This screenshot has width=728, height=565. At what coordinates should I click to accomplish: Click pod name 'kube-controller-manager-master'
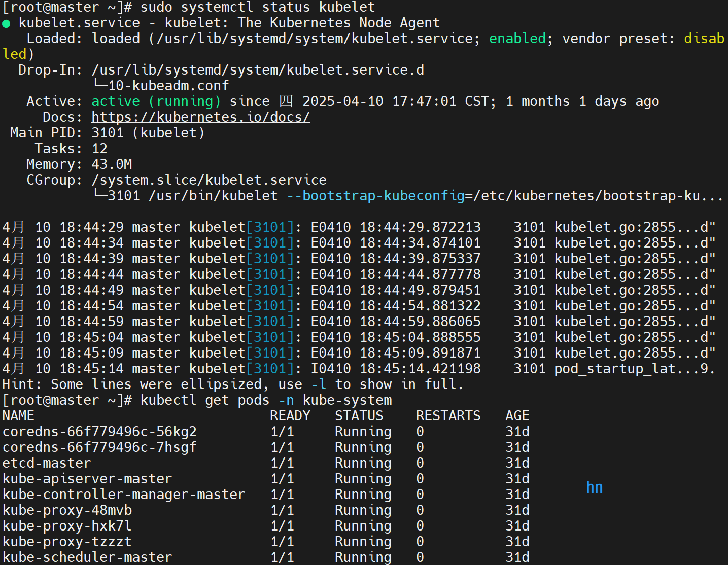tap(124, 494)
